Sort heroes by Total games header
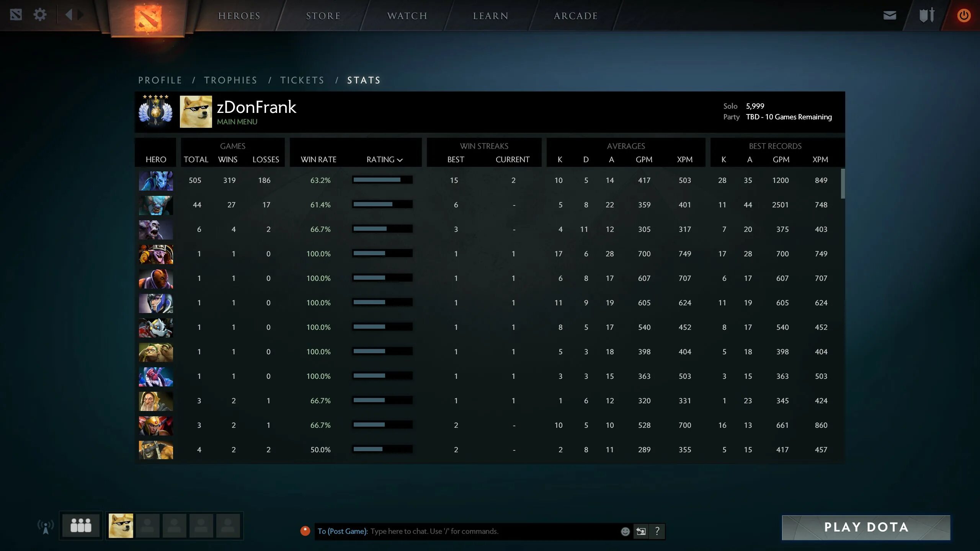 pyautogui.click(x=196, y=160)
